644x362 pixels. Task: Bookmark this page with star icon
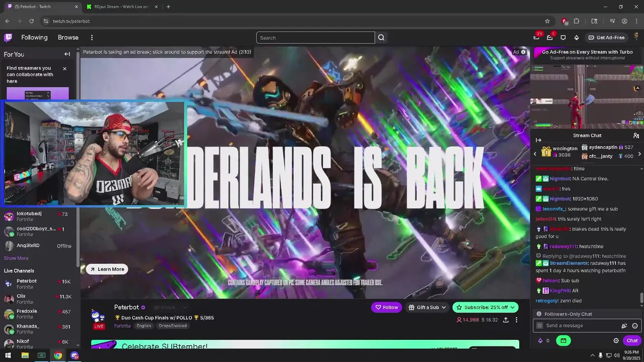(x=547, y=21)
